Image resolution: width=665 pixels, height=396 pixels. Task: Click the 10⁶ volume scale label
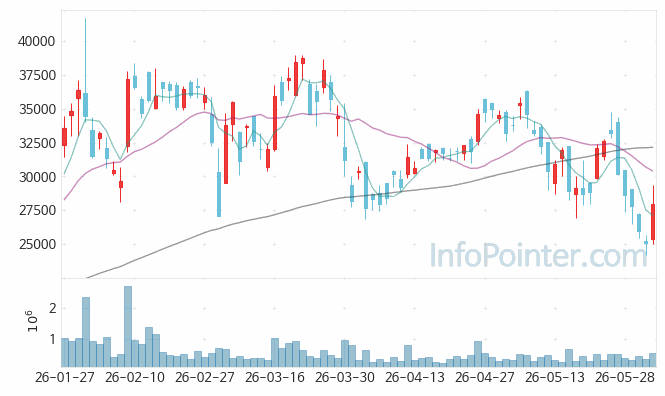coord(33,321)
